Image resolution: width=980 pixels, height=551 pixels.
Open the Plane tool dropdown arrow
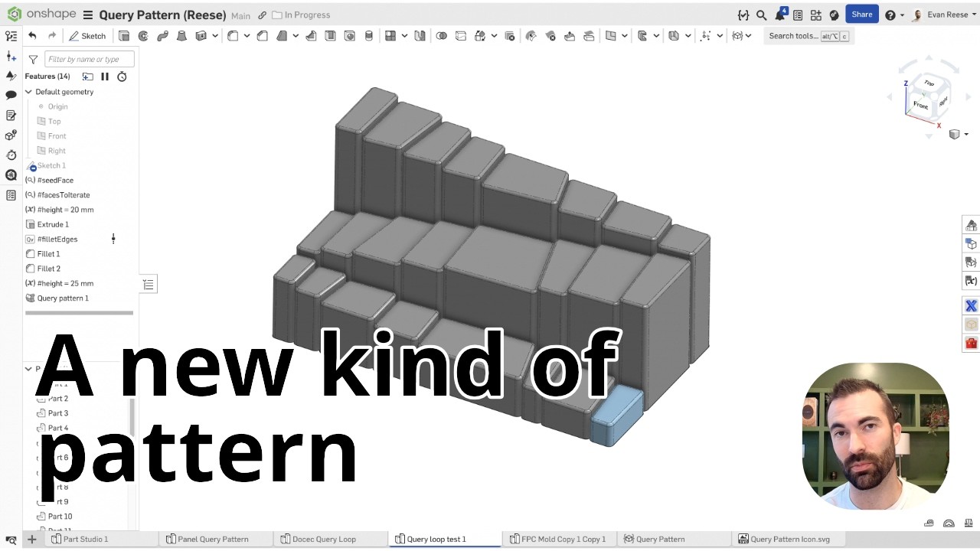(x=623, y=36)
